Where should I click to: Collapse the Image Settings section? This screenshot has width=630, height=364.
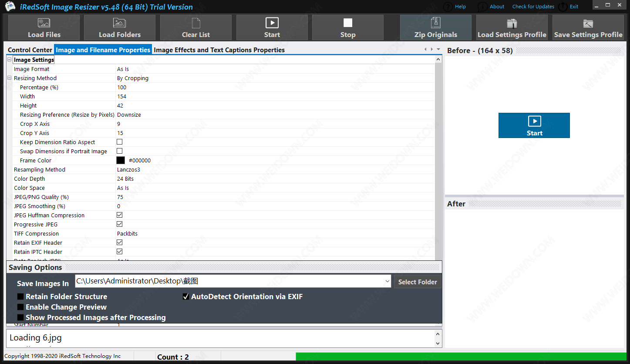10,60
